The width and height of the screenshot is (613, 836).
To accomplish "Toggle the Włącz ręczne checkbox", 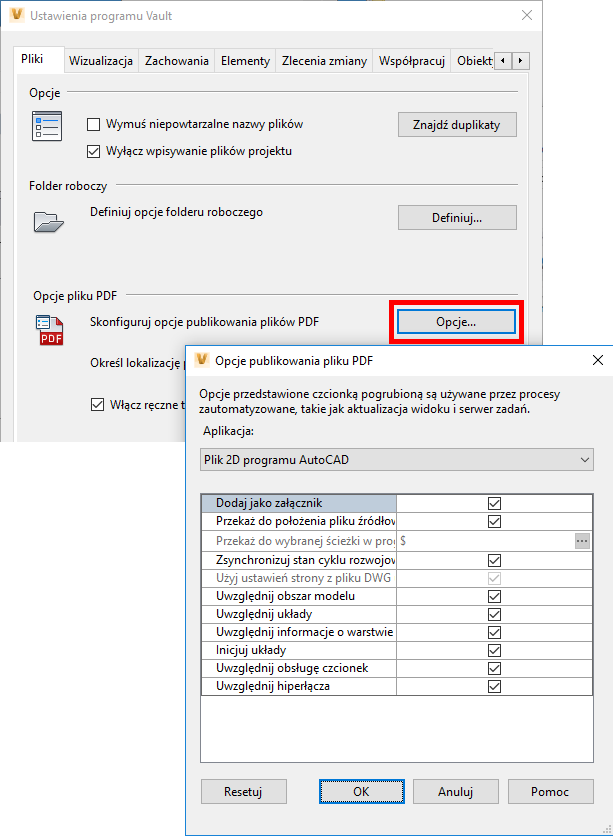I will click(98, 405).
